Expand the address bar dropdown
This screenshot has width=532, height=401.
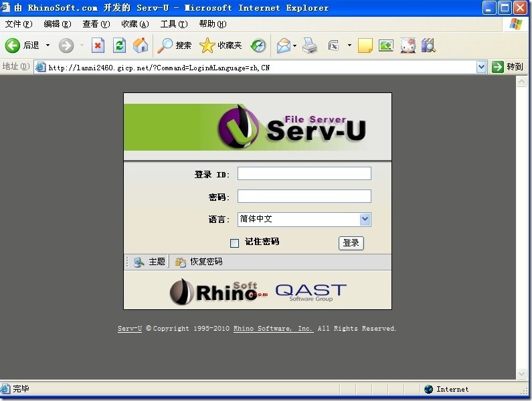(x=481, y=67)
